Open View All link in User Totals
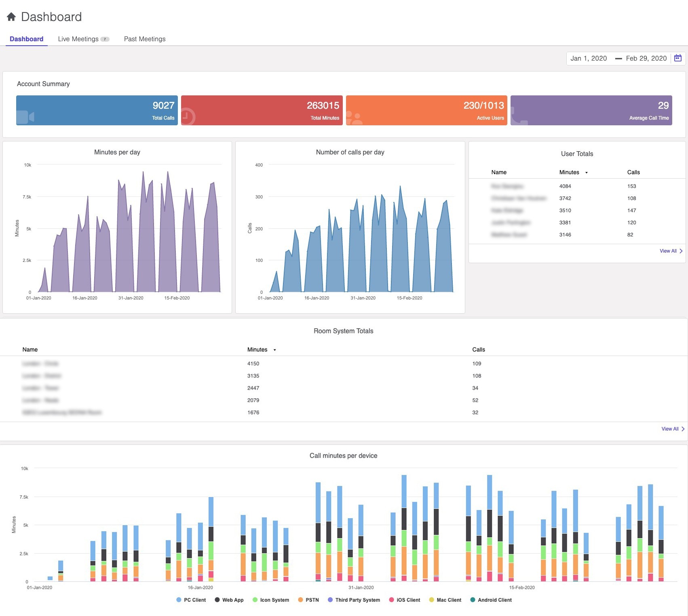This screenshot has width=688, height=616. (668, 251)
